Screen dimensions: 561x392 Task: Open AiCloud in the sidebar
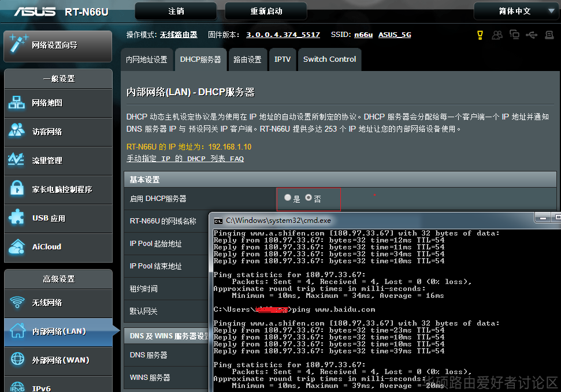pyautogui.click(x=58, y=247)
